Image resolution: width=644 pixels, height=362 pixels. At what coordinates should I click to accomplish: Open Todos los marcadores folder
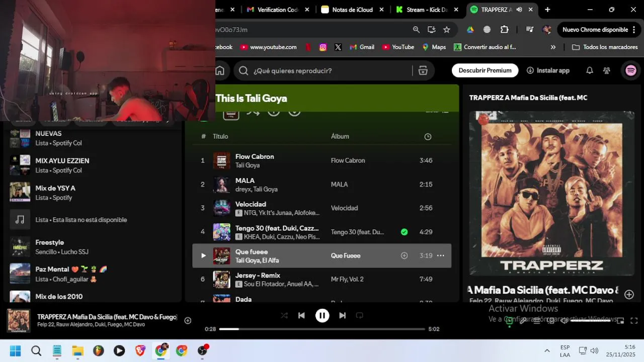tap(605, 47)
